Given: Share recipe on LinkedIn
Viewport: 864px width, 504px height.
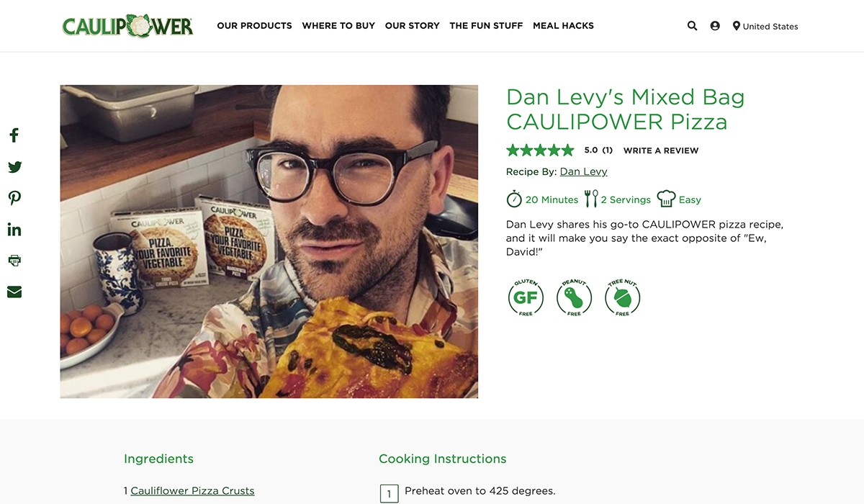Looking at the screenshot, I should tap(14, 230).
